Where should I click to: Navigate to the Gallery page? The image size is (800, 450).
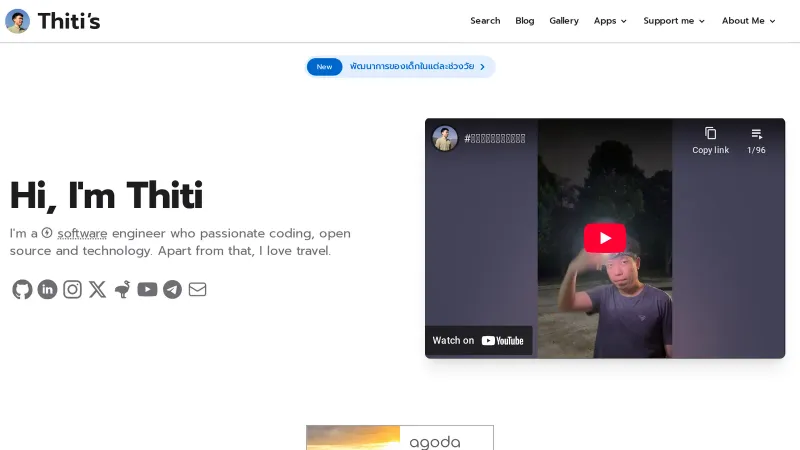[x=564, y=21]
